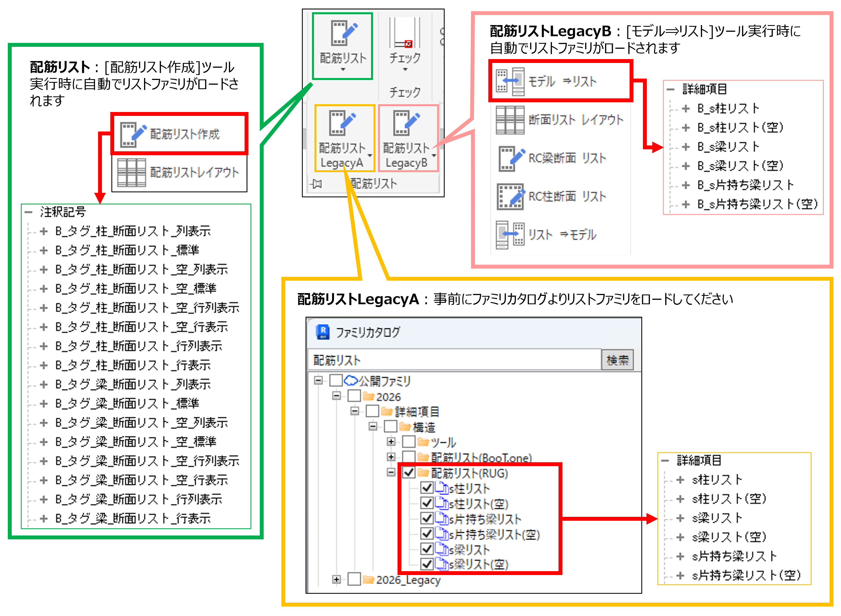
Task: Run the リスト⇒モデル tool
Action: coord(547,235)
